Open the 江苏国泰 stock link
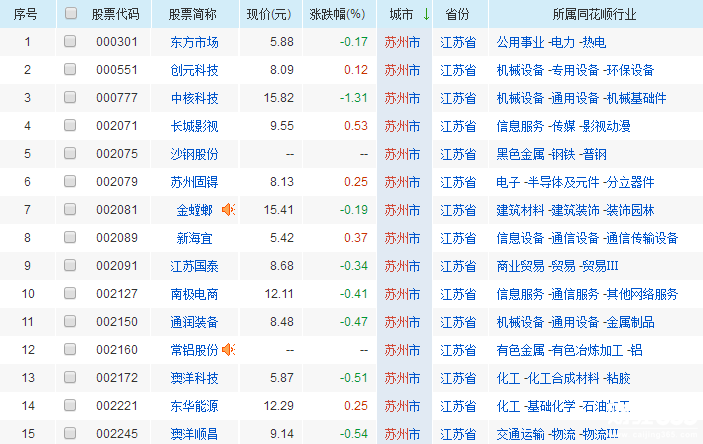This screenshot has height=444, width=703. [194, 266]
